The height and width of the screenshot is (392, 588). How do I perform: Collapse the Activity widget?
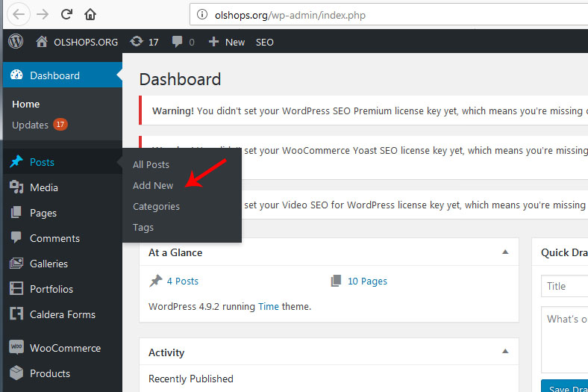[x=505, y=352]
